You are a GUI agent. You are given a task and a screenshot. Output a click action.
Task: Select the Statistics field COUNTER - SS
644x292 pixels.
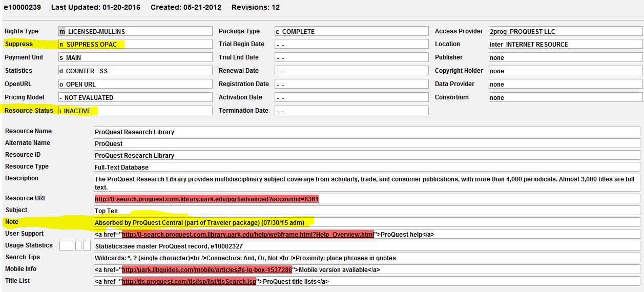tap(135, 71)
